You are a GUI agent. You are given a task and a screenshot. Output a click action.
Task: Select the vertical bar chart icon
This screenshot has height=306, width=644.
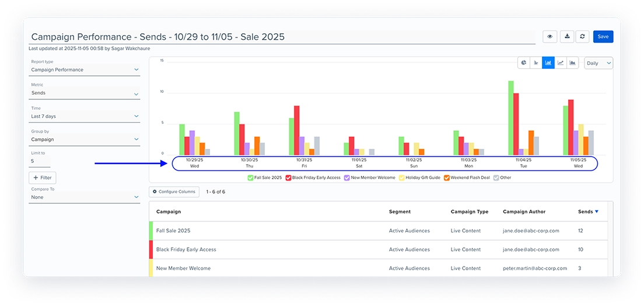point(548,63)
